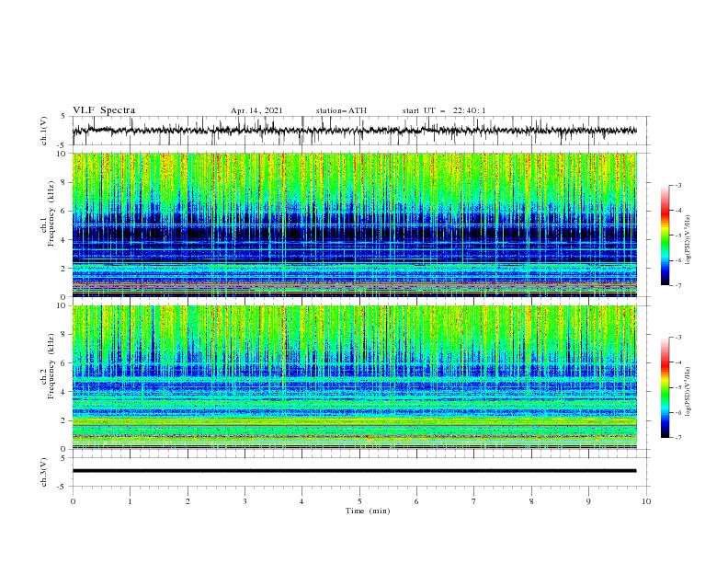This screenshot has height=563, width=728.
Task: Click time axis tick label "6"
Action: [x=416, y=501]
